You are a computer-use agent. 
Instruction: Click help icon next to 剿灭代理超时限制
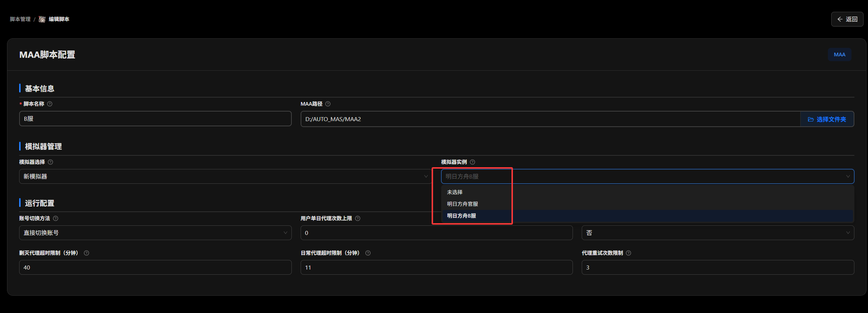(x=86, y=253)
